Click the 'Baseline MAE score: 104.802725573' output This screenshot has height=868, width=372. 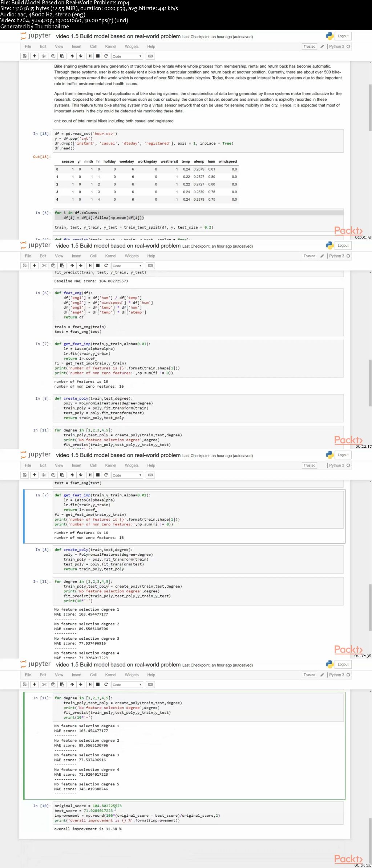coord(91,281)
